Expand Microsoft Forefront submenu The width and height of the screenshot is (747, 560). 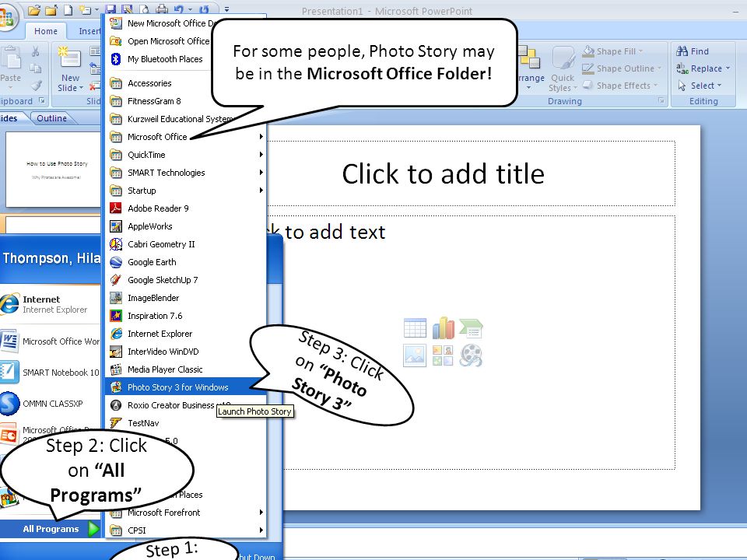click(185, 513)
